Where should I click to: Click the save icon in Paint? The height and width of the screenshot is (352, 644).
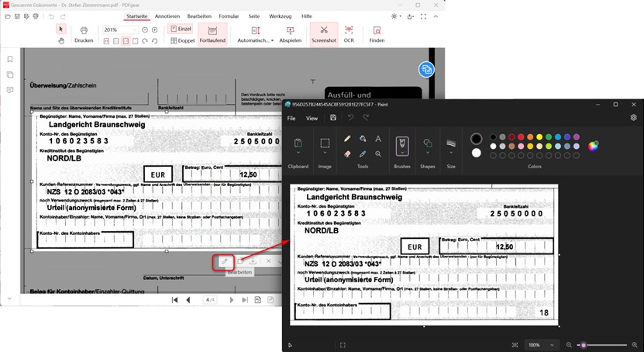click(333, 118)
